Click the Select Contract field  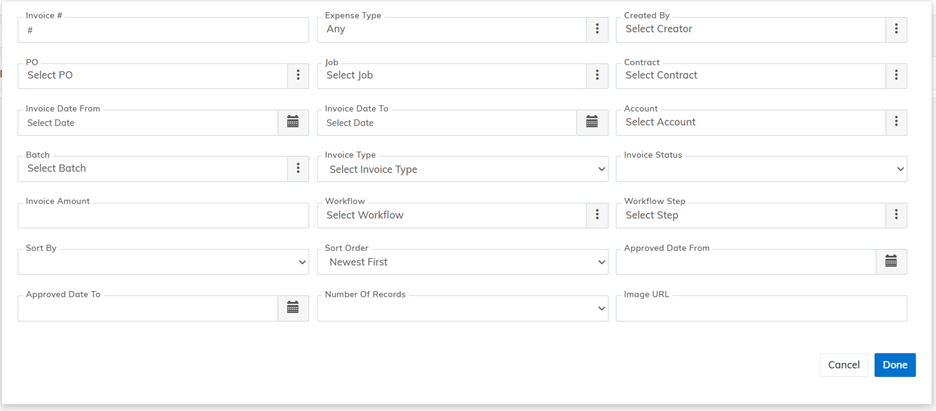[751, 76]
